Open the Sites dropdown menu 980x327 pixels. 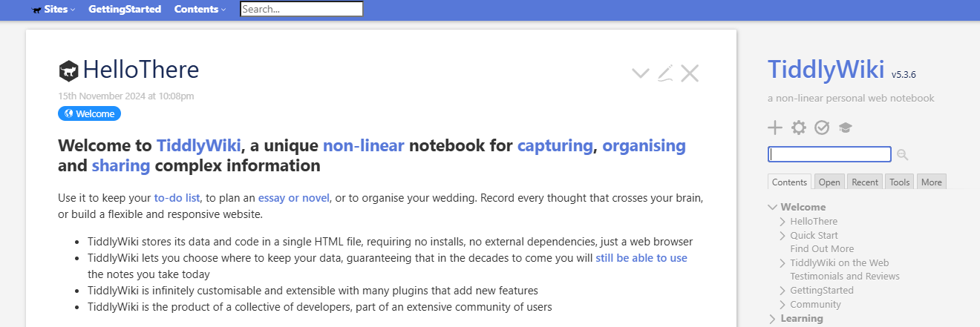53,10
